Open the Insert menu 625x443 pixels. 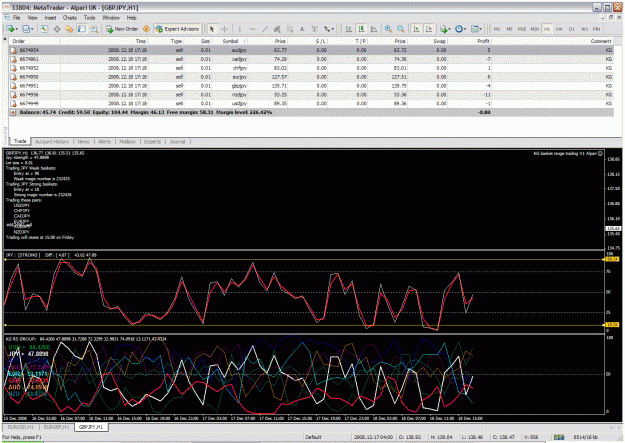[50, 18]
